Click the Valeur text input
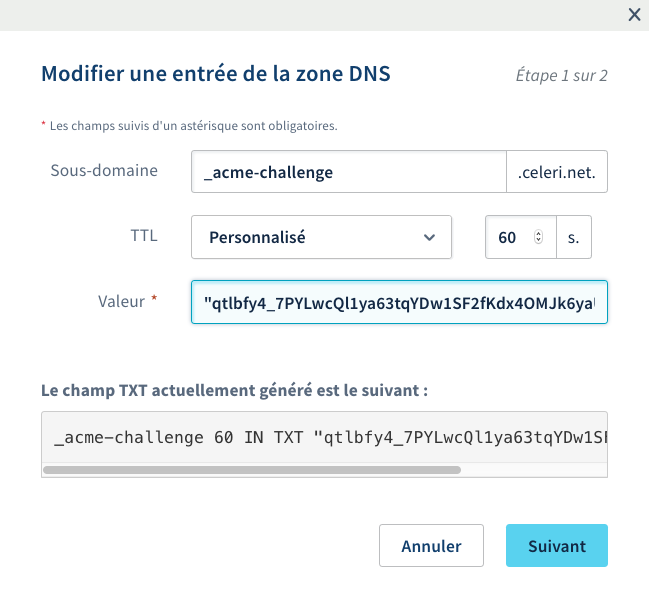The height and width of the screenshot is (596, 649). [x=399, y=302]
